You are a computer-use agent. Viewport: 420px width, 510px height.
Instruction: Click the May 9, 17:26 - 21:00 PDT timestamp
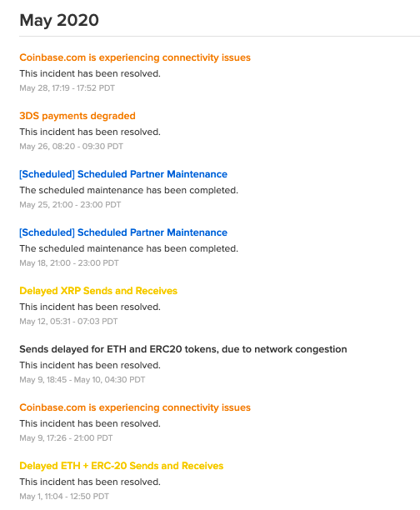[66, 437]
